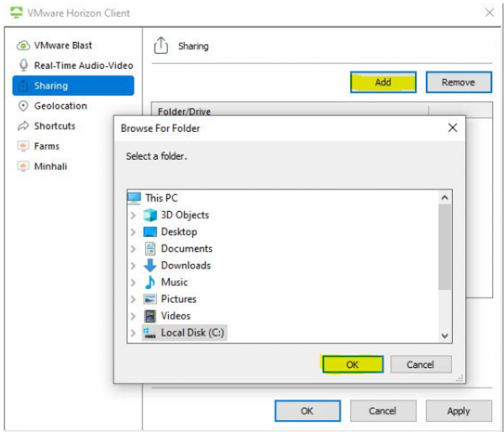Expand the Downloads tree node
The image size is (504, 432).
click(x=133, y=266)
